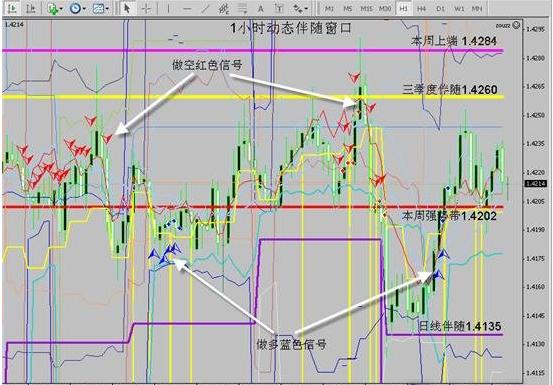Switch to MN monthly timeframe

[477, 9]
